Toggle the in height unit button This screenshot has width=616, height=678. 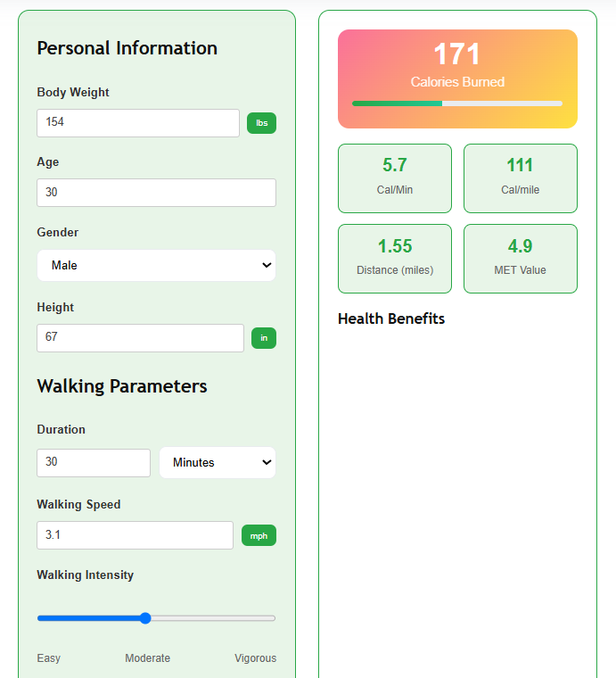(264, 338)
